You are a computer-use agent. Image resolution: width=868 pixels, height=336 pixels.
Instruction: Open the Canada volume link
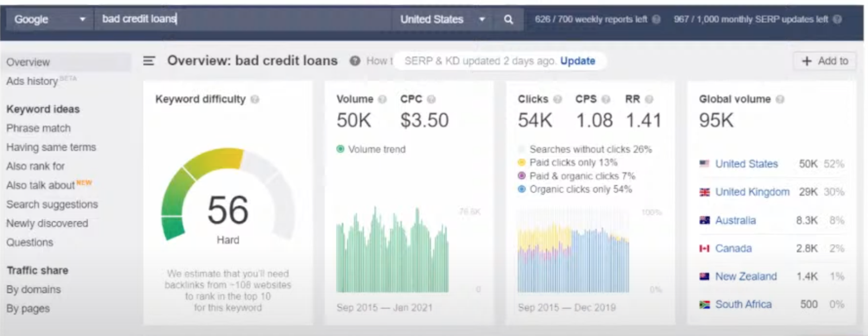click(733, 248)
